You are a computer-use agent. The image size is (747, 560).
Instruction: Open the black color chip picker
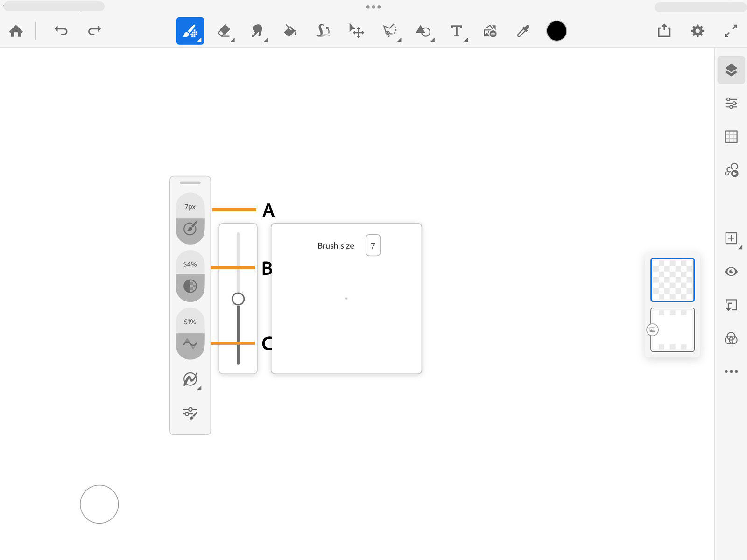click(557, 31)
